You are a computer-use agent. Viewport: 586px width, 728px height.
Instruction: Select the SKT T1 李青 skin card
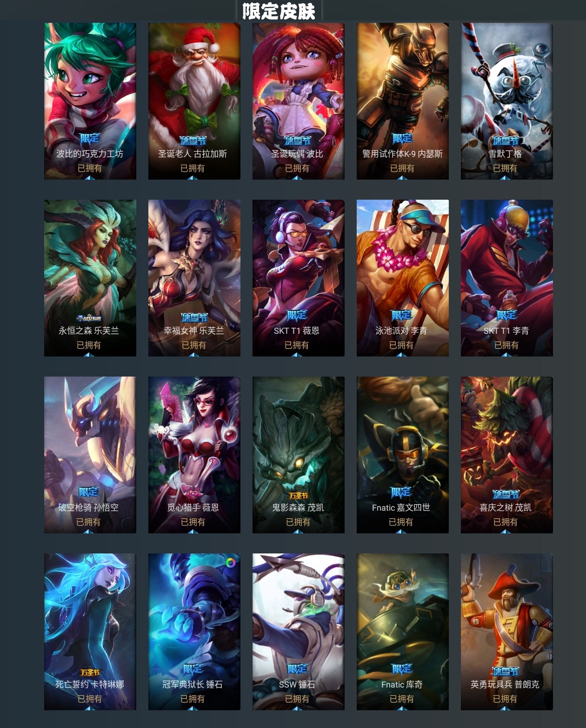click(x=507, y=278)
